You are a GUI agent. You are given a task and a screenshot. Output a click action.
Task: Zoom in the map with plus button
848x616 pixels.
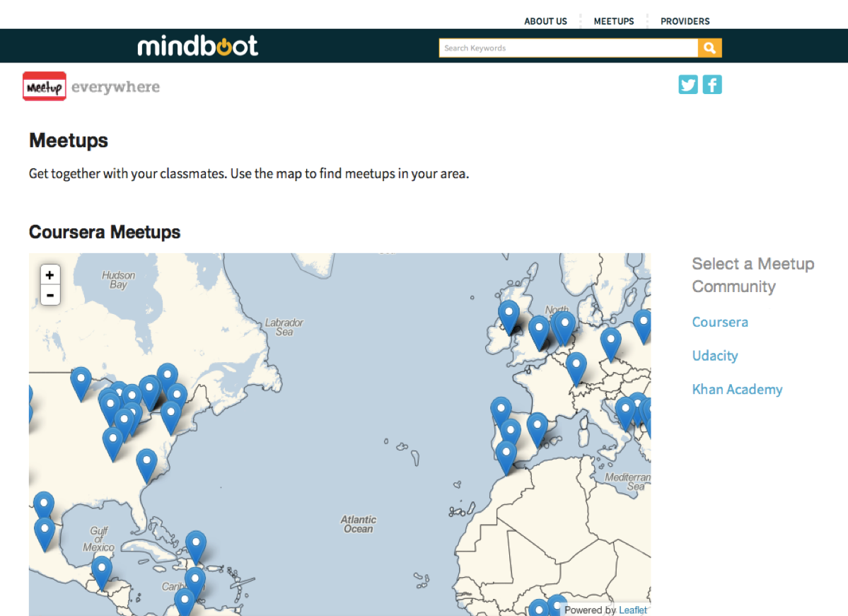[50, 275]
